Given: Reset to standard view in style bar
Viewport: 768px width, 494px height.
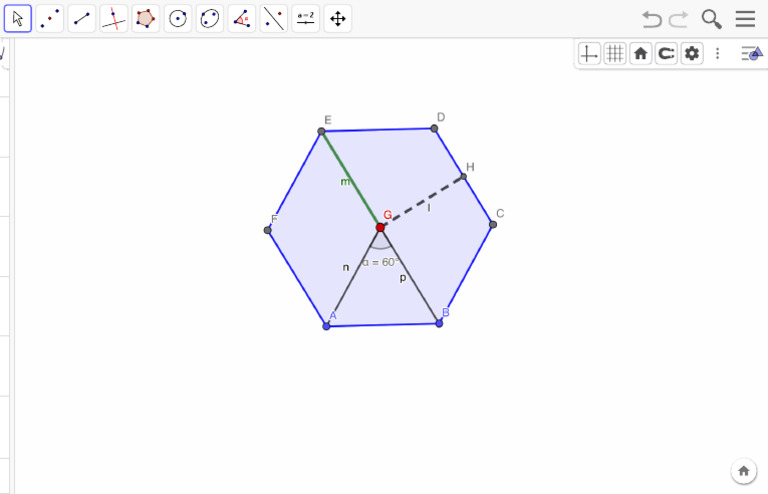Looking at the screenshot, I should click(640, 53).
